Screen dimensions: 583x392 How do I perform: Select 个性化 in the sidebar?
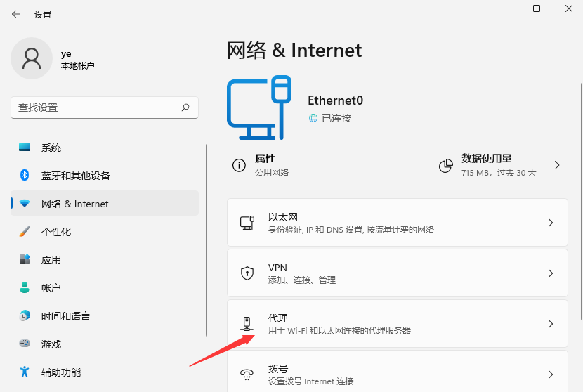click(105, 232)
